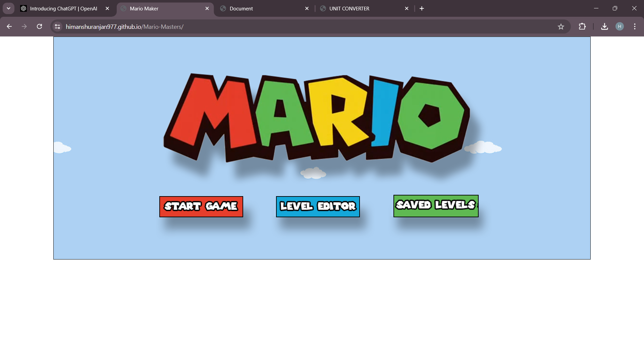The width and height of the screenshot is (644, 342).
Task: View site information icon in address bar
Action: click(58, 26)
